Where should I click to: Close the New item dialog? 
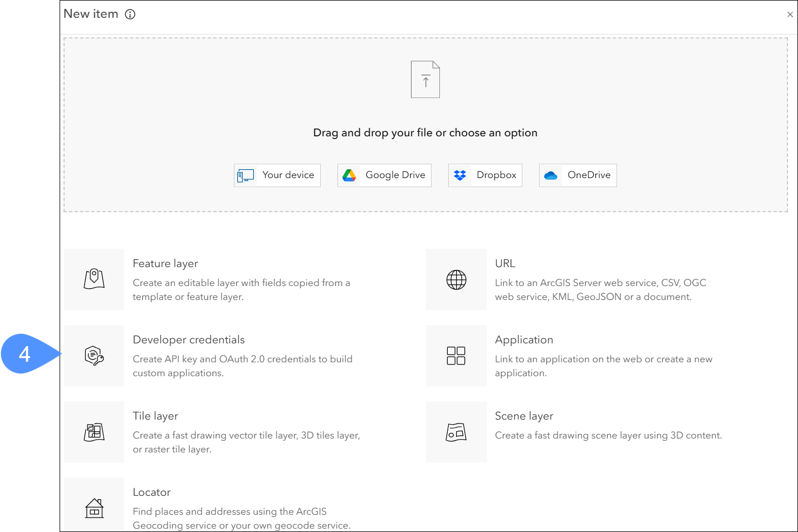[x=790, y=14]
